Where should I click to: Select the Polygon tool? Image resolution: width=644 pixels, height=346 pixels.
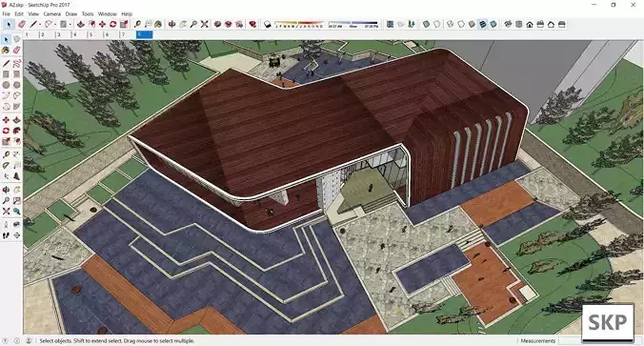16,85
